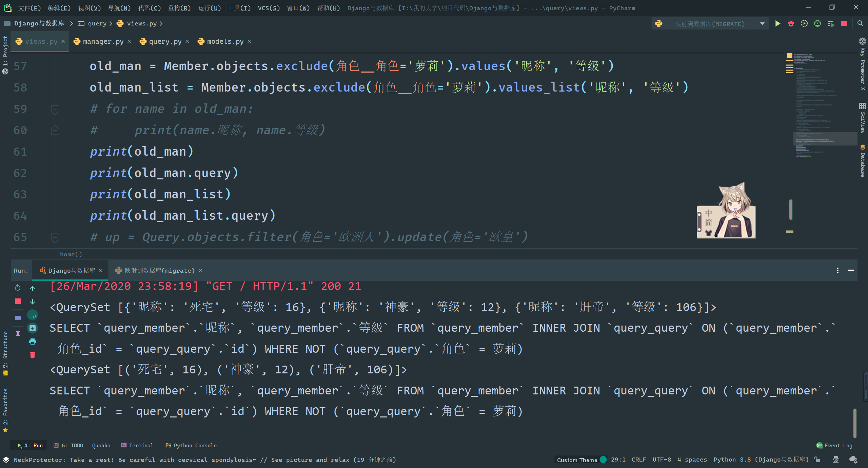Viewport: 868px width, 468px height.
Task: Open the run configuration dropdown (MIGRATE)
Action: coord(762,24)
